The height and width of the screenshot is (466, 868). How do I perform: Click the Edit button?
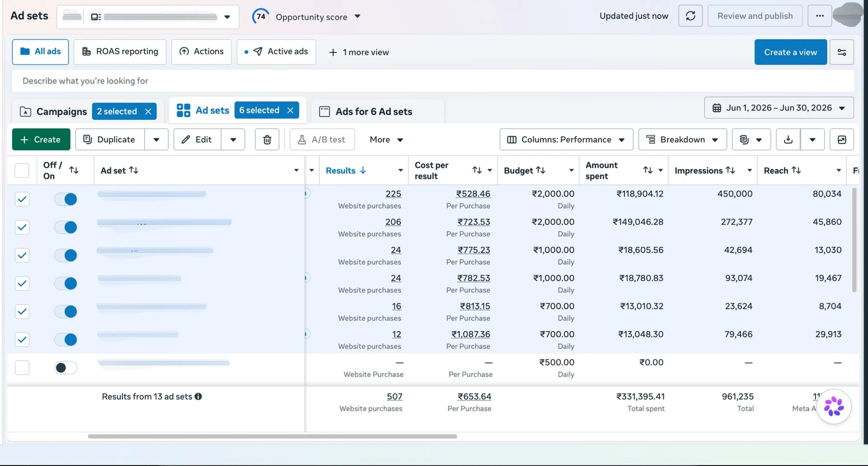pos(197,140)
